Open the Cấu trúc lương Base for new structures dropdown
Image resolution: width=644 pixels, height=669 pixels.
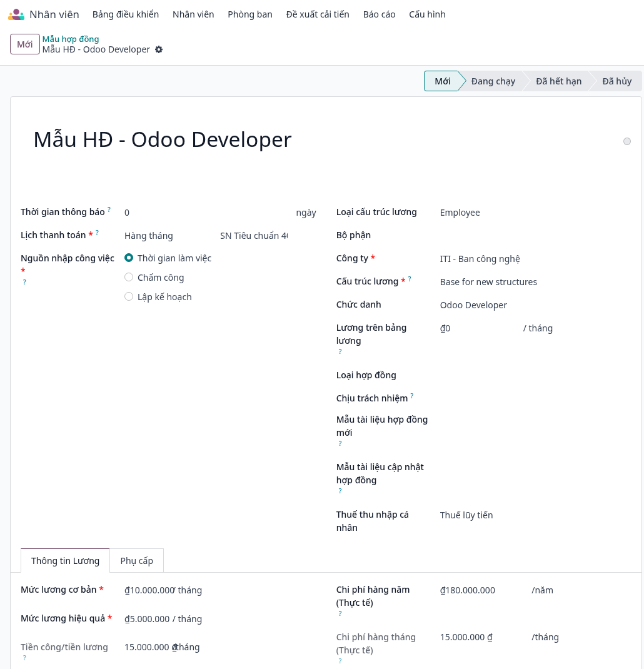pyautogui.click(x=536, y=281)
